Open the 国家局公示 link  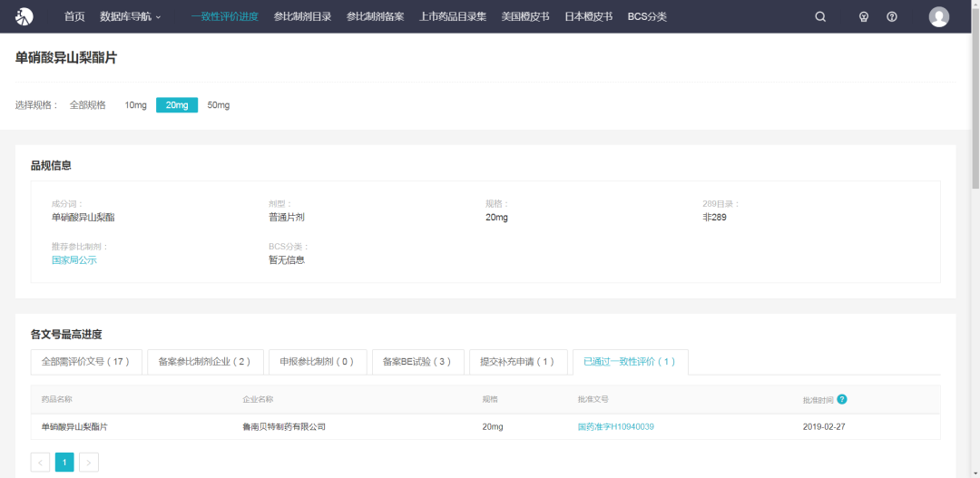[x=74, y=260]
